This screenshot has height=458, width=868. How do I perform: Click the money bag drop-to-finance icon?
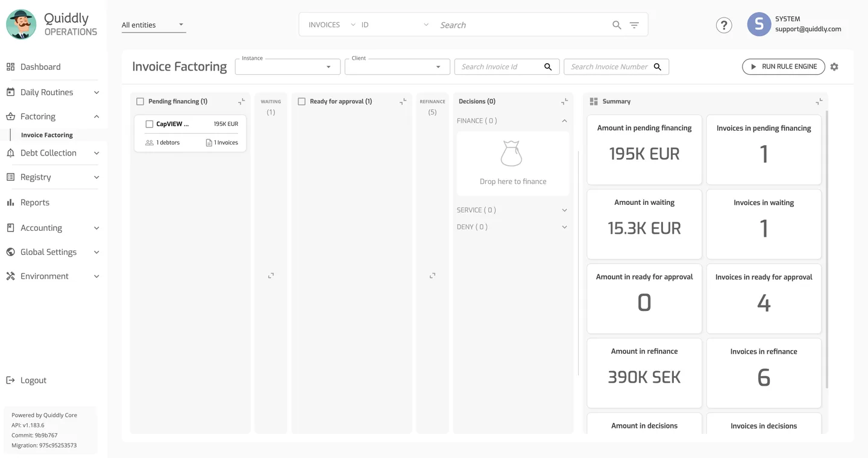pyautogui.click(x=511, y=154)
